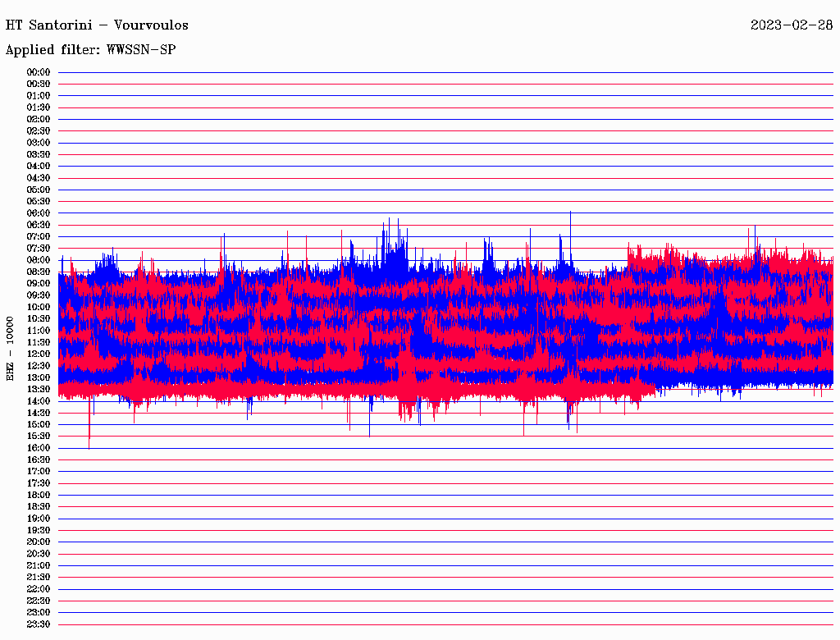
Task: Click the vertical 'EHZ - 10000' axis label
Action: point(10,348)
